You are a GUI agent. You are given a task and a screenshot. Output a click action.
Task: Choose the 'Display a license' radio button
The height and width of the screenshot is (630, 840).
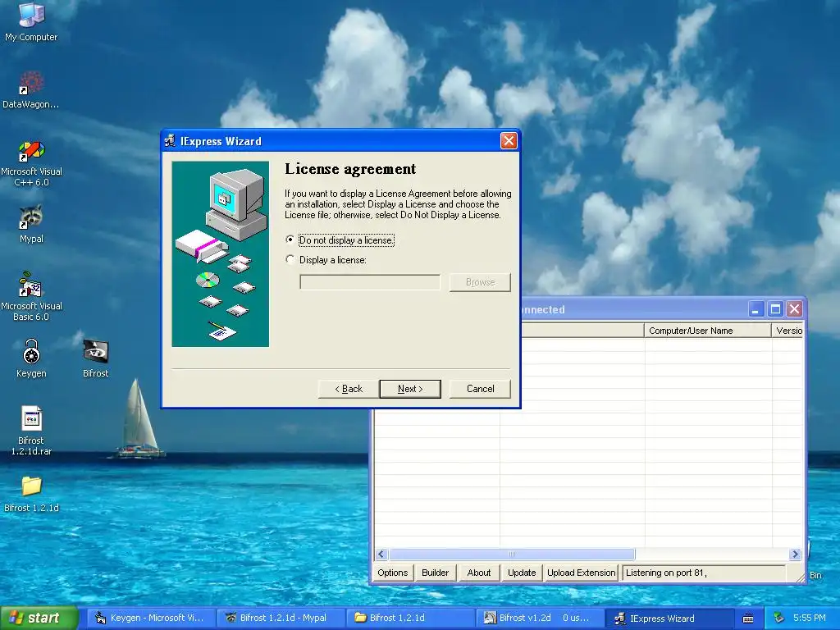[290, 259]
